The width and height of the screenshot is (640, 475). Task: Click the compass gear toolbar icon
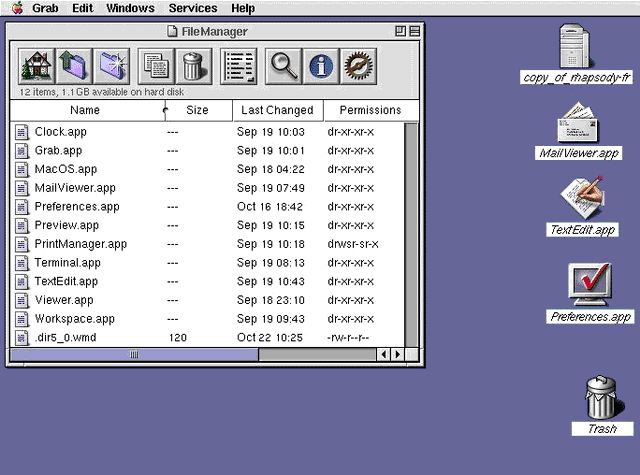[x=358, y=66]
